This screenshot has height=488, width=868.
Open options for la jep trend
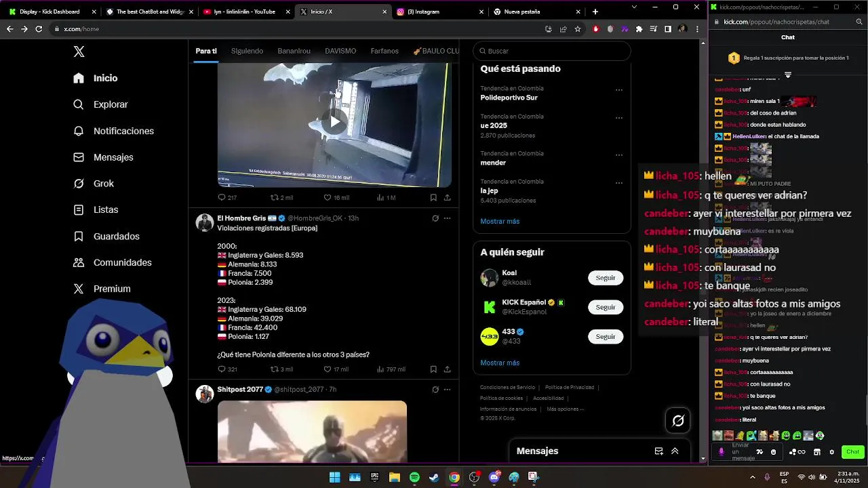pyautogui.click(x=618, y=182)
